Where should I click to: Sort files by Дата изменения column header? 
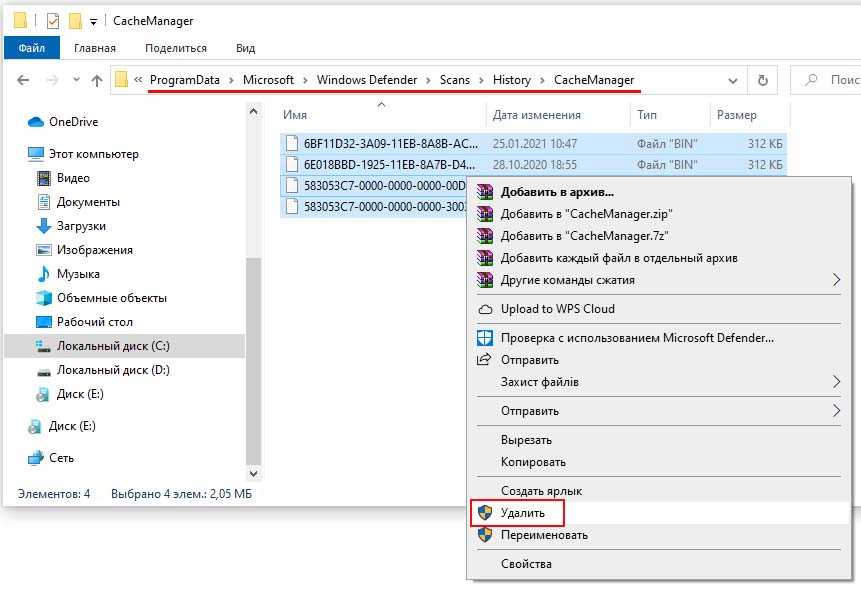[537, 115]
